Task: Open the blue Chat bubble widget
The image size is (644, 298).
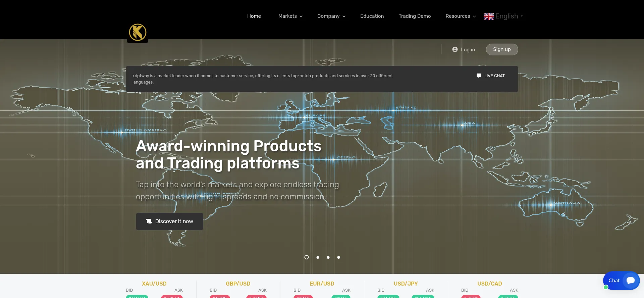Action: pyautogui.click(x=621, y=281)
